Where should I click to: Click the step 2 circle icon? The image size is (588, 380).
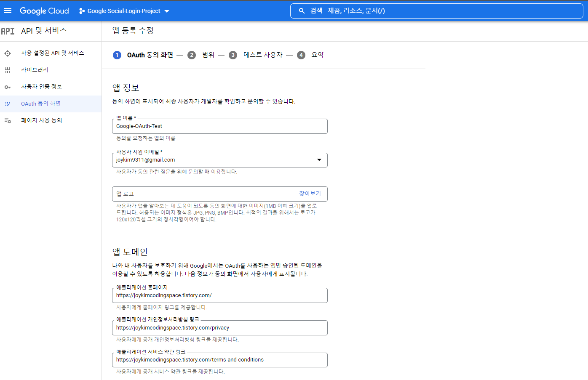(x=192, y=55)
